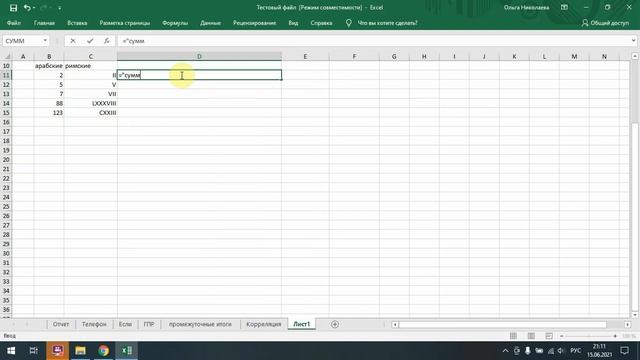The width and height of the screenshot is (640, 360).
Task: Click the РУС language indicator
Action: (576, 351)
